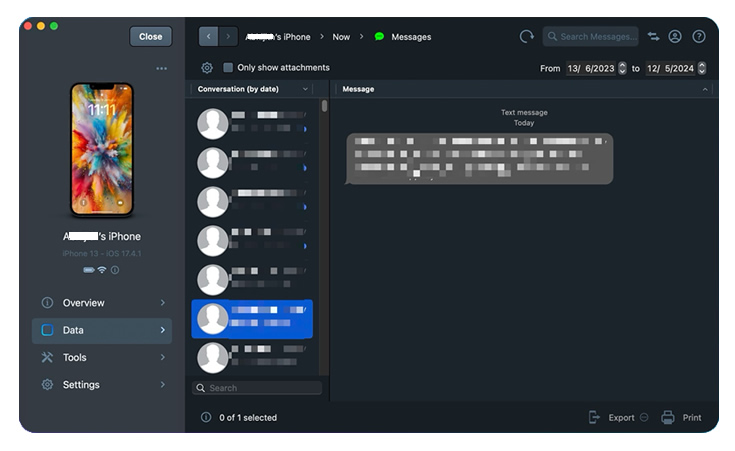Click the Now breadcrumb
735x451 pixels.
pos(341,37)
